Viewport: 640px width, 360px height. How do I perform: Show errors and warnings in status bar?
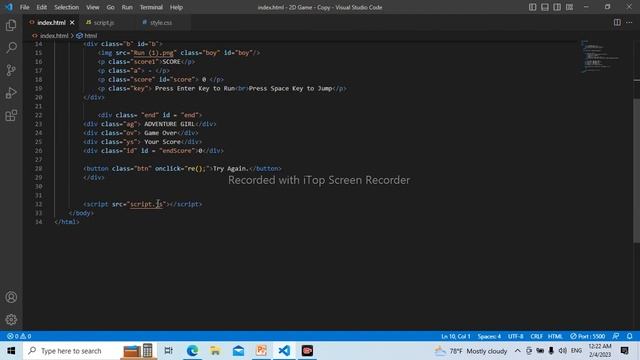(19, 336)
